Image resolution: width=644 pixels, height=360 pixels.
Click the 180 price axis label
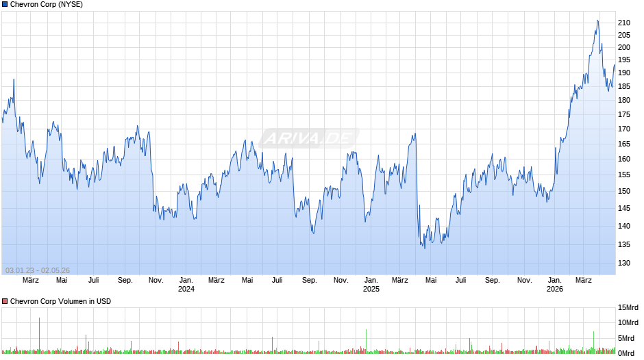click(x=624, y=100)
